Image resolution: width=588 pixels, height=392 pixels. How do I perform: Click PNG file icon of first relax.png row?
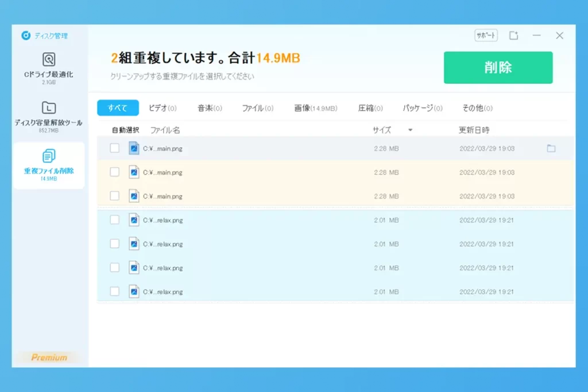pyautogui.click(x=134, y=220)
